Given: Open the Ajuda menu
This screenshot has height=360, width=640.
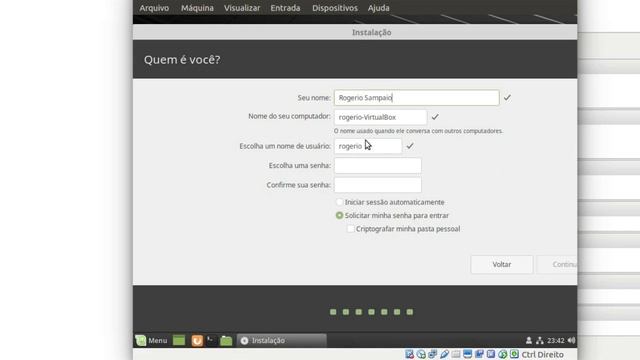Looking at the screenshot, I should 378,8.
